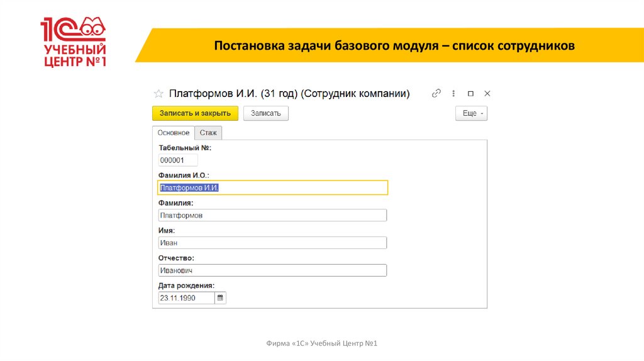644x361 pixels.
Task: Click into the Фамилия field
Action: pos(272,215)
